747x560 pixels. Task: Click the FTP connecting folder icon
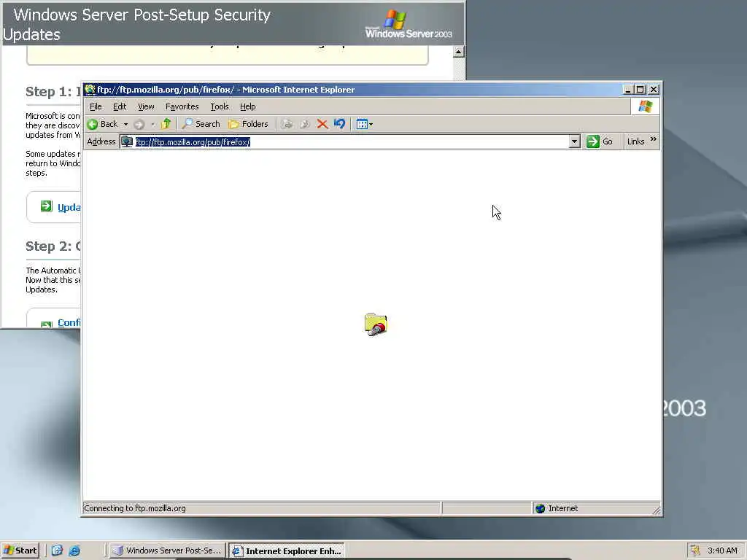pyautogui.click(x=376, y=324)
